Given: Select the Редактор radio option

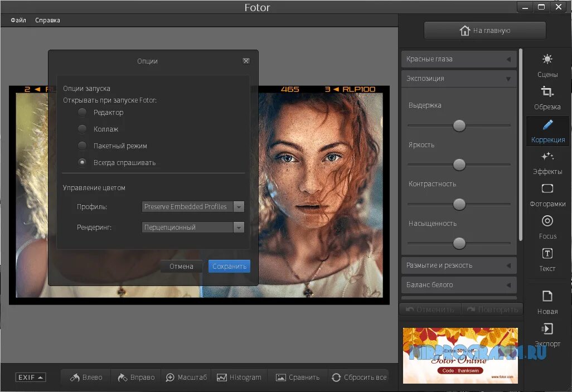Looking at the screenshot, I should click(82, 113).
